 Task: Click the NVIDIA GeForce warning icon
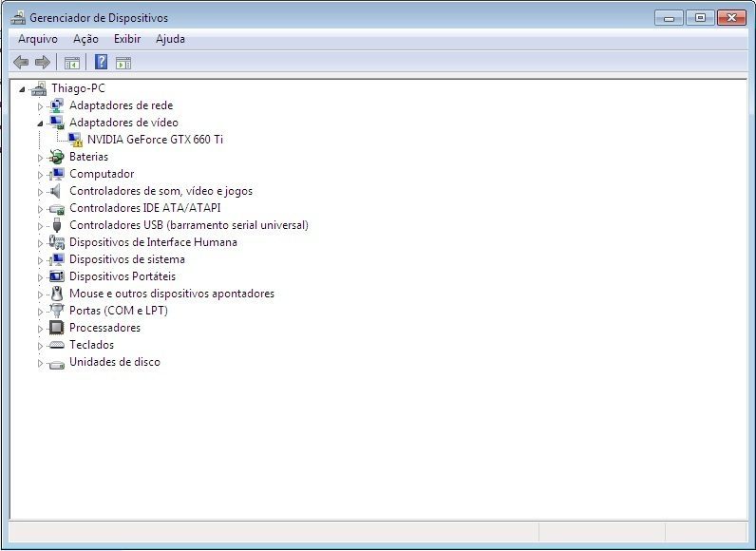(x=75, y=140)
